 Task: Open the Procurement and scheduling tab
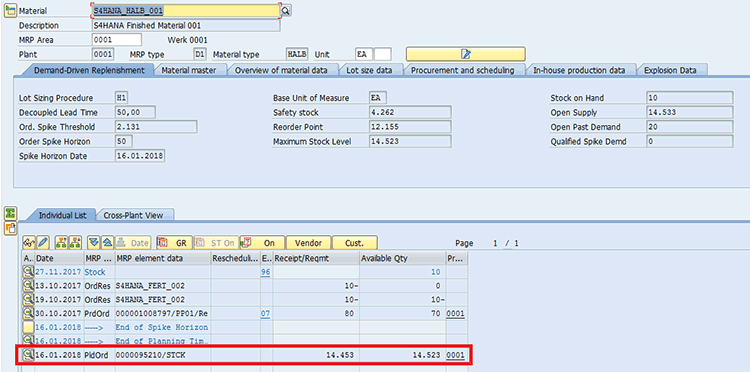click(463, 70)
